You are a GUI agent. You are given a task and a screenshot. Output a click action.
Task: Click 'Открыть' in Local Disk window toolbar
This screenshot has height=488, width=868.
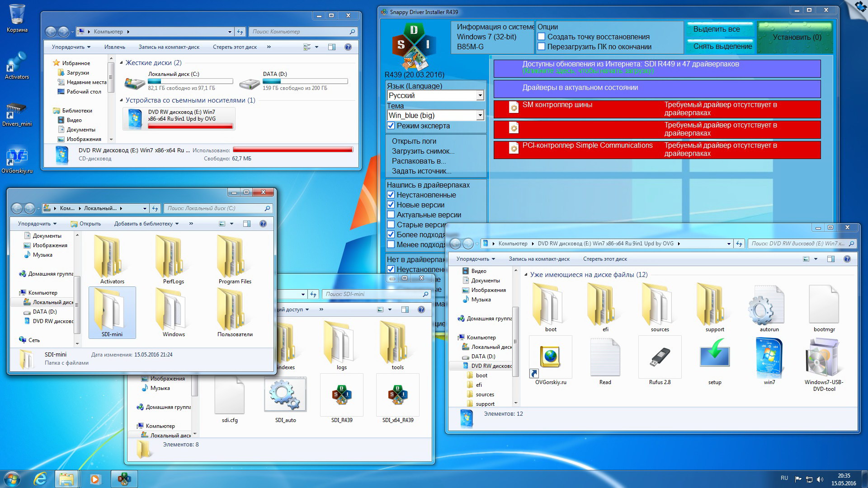[x=86, y=224]
